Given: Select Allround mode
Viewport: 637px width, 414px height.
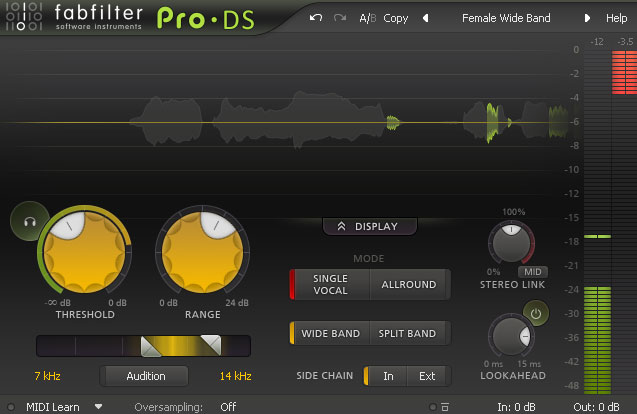Looking at the screenshot, I should tap(409, 285).
